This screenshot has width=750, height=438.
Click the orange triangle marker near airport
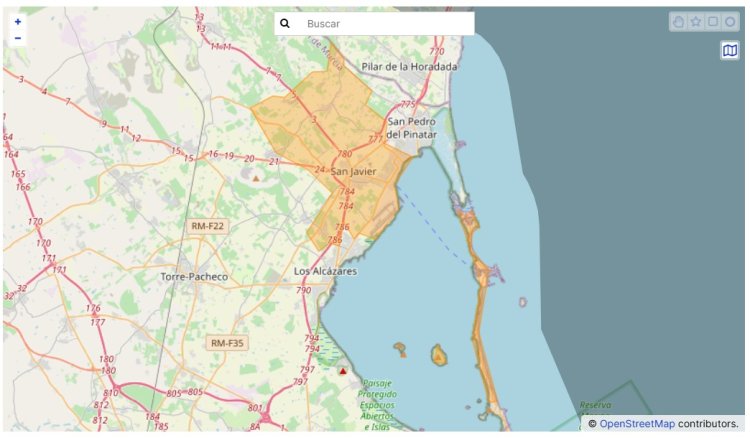coord(255,178)
